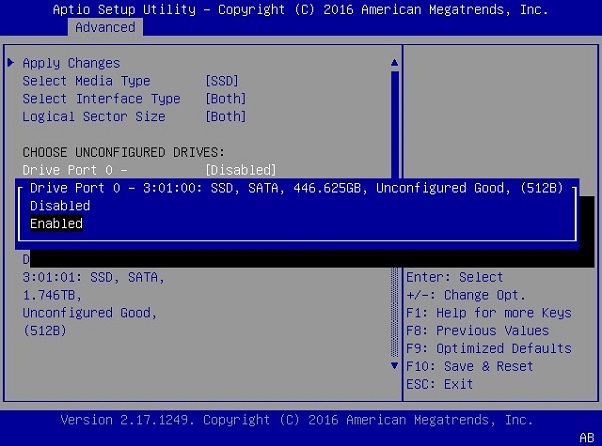The height and width of the screenshot is (446, 602).
Task: Click the Drive Port 0 popup title
Action: point(296,188)
